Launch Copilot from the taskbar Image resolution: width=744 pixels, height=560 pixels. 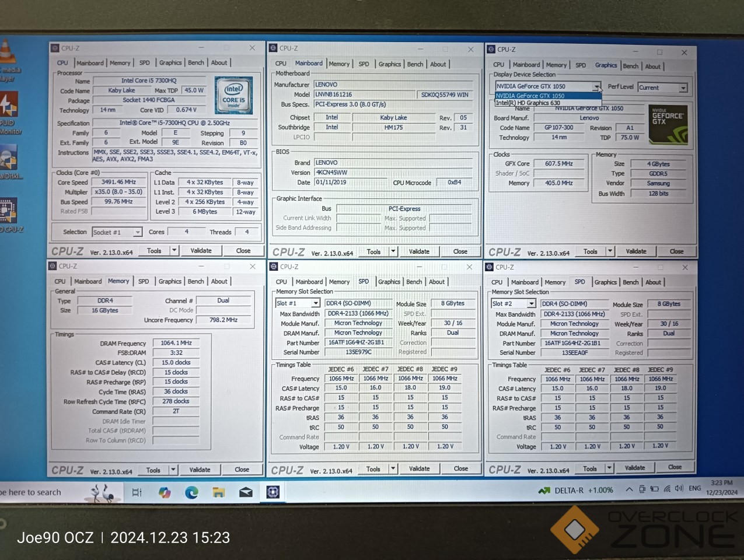point(165,493)
